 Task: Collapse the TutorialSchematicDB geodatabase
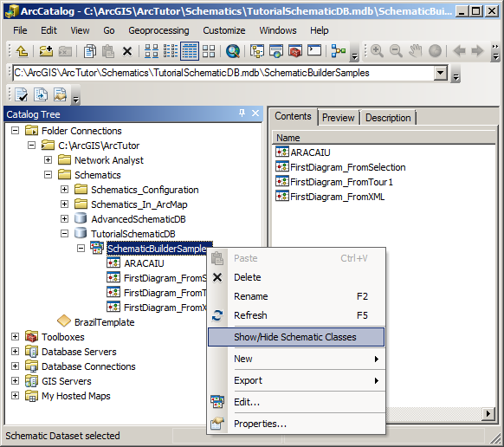tap(65, 234)
